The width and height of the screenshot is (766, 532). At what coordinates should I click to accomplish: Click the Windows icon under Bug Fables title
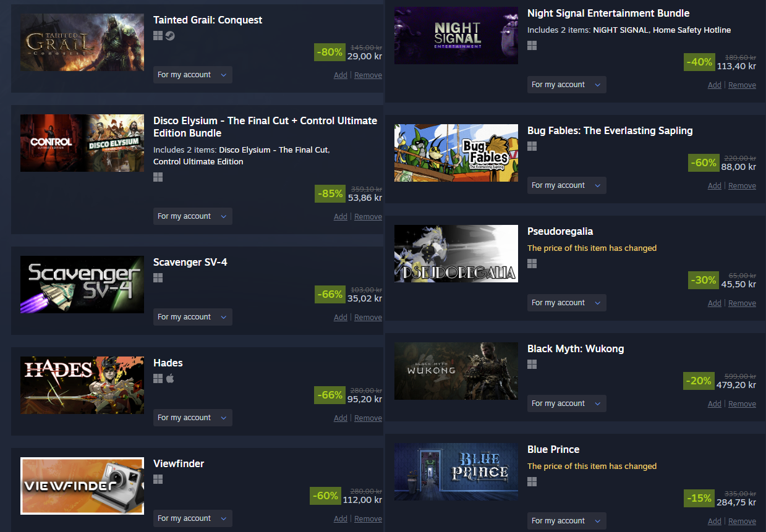pyautogui.click(x=532, y=146)
